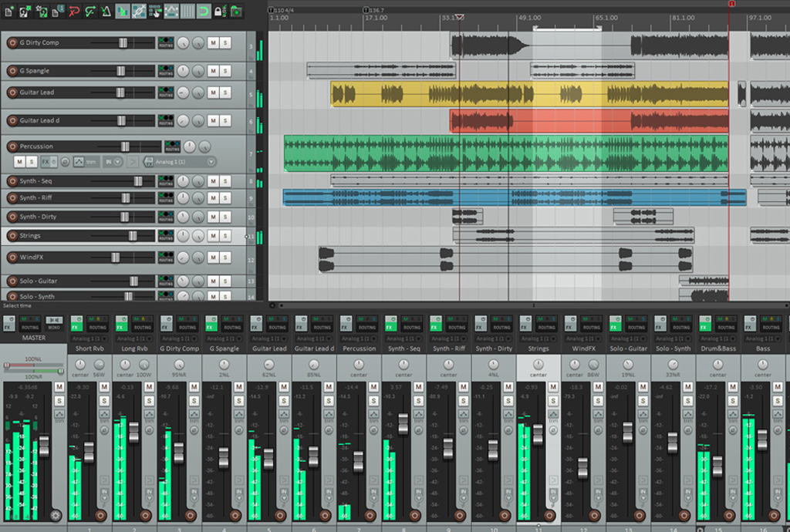Expand Long Rvb mixer input Analog dropdown
This screenshot has height=532, width=790.
[134, 338]
